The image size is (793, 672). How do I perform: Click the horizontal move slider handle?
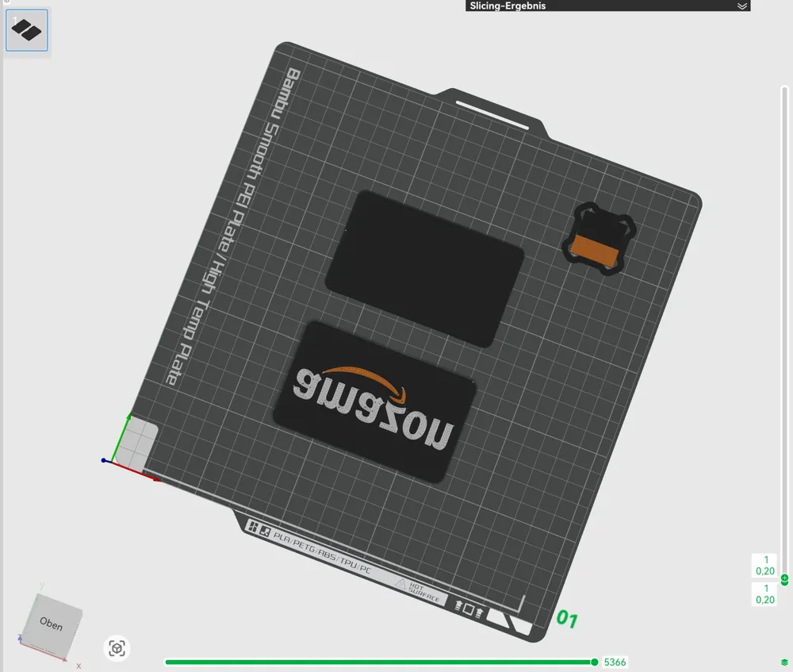(594, 662)
